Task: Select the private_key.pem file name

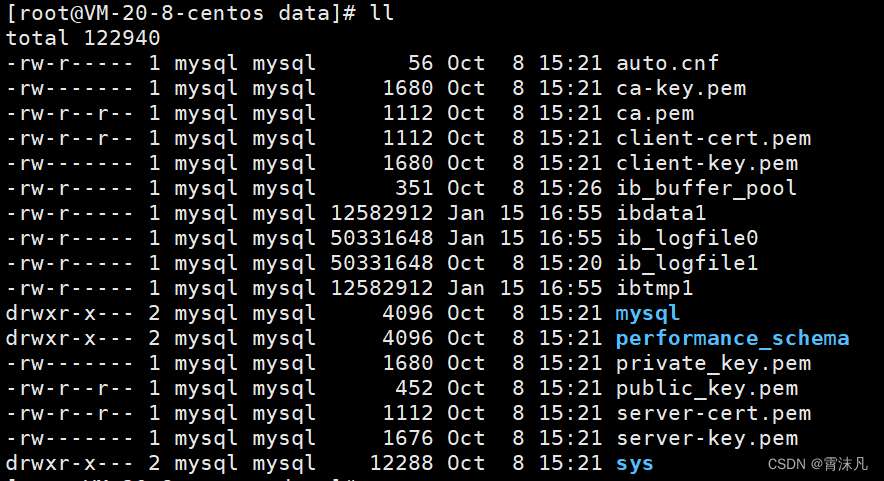Action: point(713,363)
